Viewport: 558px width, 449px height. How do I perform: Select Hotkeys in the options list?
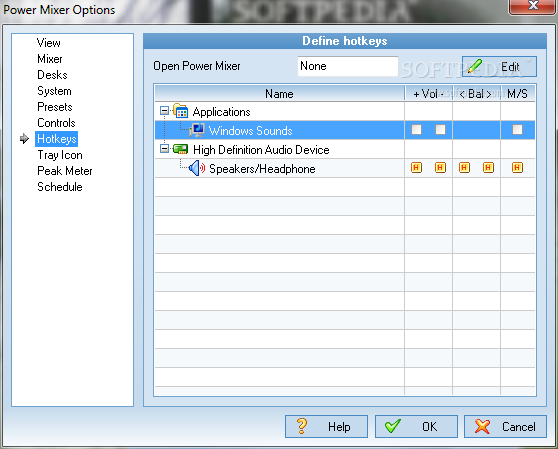(57, 139)
